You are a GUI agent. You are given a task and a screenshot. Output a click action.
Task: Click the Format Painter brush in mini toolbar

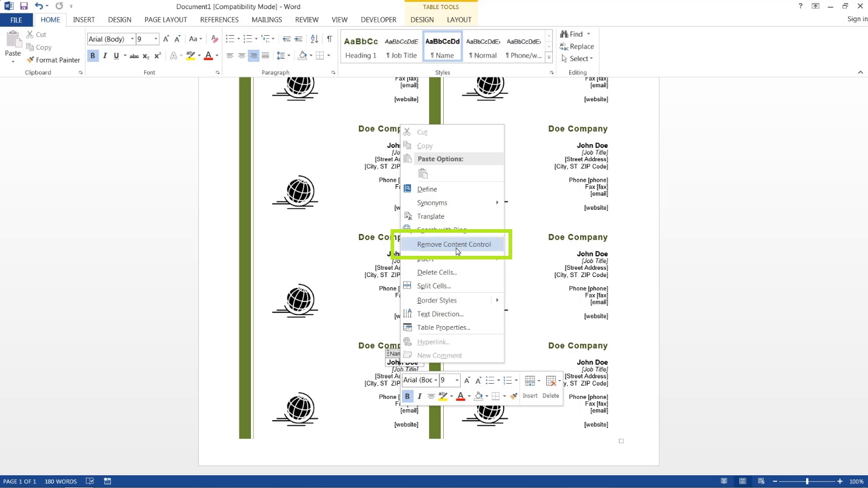coord(513,396)
